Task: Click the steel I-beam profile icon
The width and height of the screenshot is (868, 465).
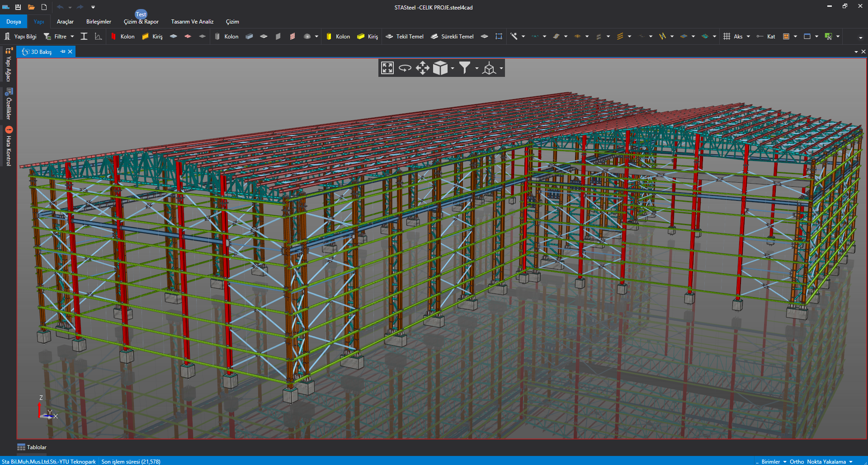Action: click(x=84, y=37)
